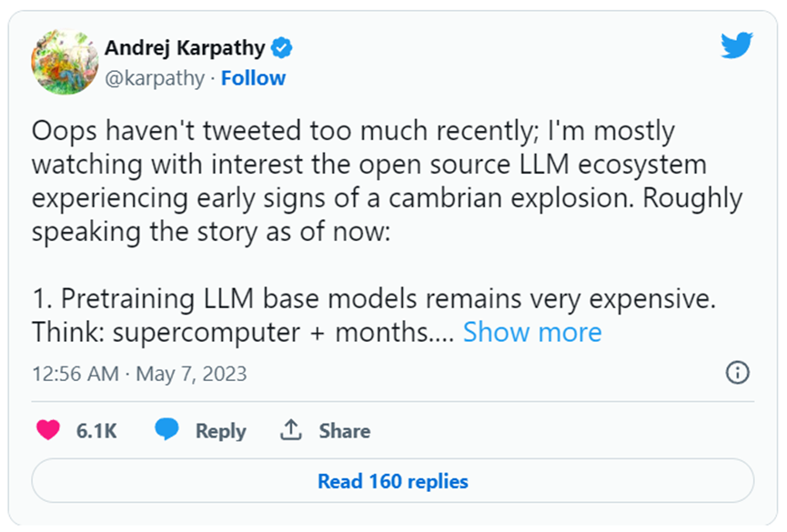Open Andrej Karpathy's profile avatar
The width and height of the screenshot is (787, 532).
point(65,62)
